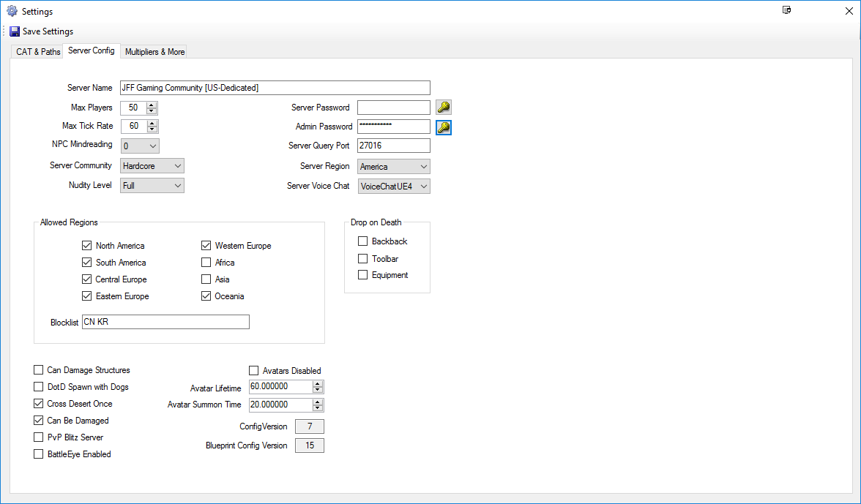The height and width of the screenshot is (504, 861).
Task: Click the window options icon at top right
Action: (787, 10)
